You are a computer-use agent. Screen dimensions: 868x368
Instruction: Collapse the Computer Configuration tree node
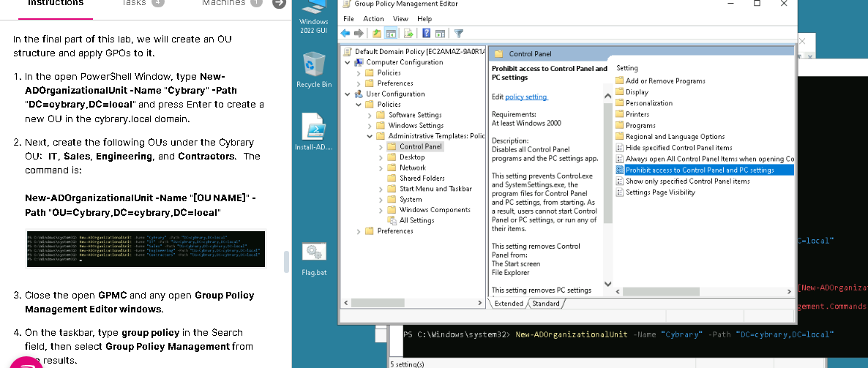click(348, 62)
